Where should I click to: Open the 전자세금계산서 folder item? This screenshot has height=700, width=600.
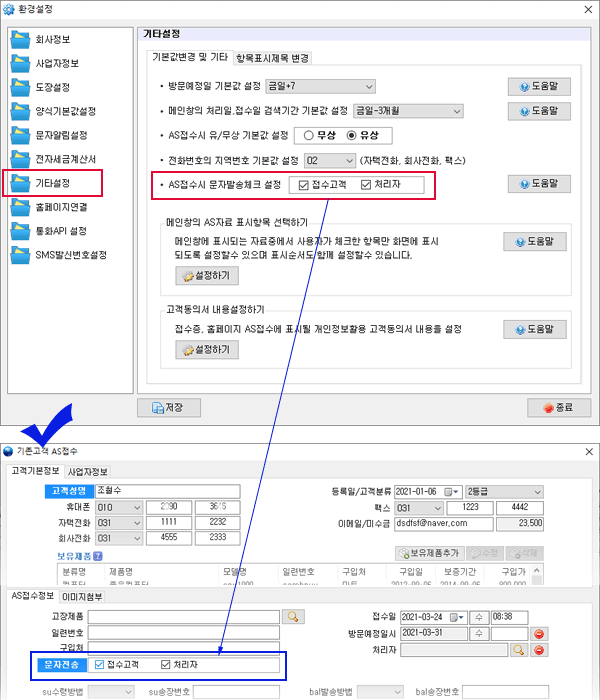pos(54,159)
